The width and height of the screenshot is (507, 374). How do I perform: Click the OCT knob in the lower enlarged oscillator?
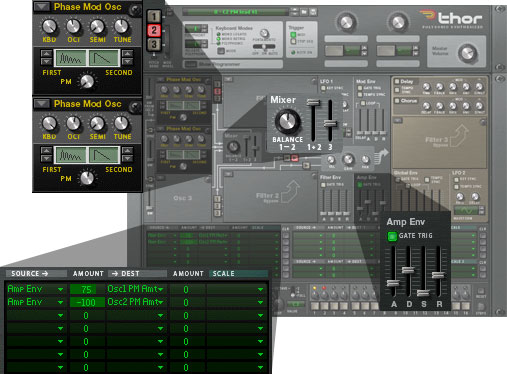tap(73, 124)
